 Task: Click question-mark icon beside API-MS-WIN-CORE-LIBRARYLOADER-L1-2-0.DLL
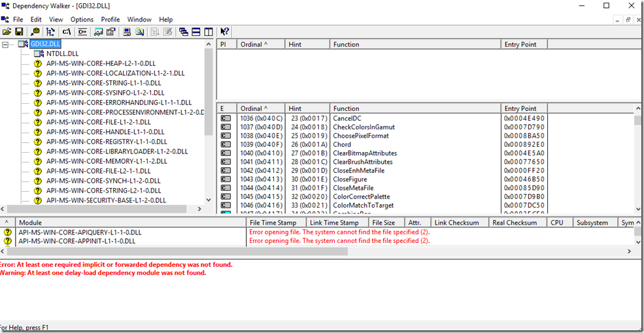click(38, 151)
